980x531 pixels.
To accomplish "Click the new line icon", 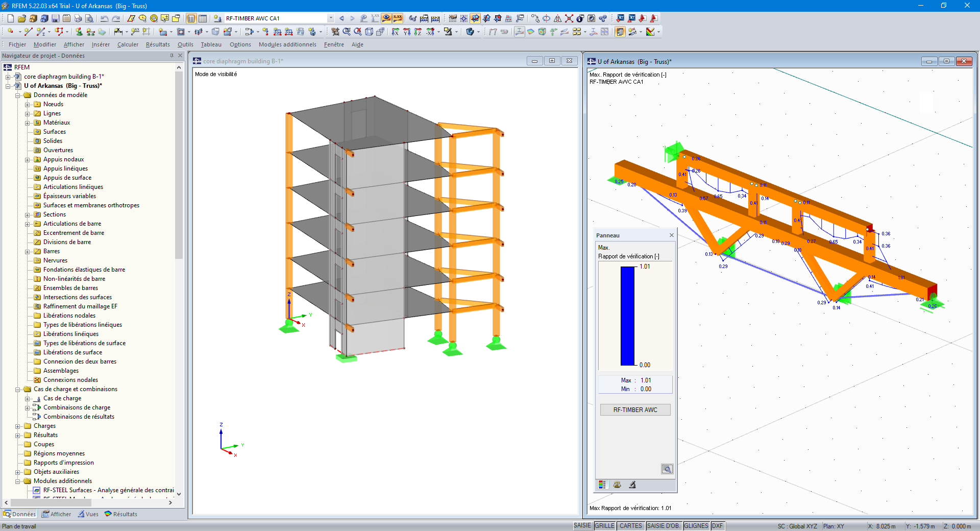I will coord(28,32).
